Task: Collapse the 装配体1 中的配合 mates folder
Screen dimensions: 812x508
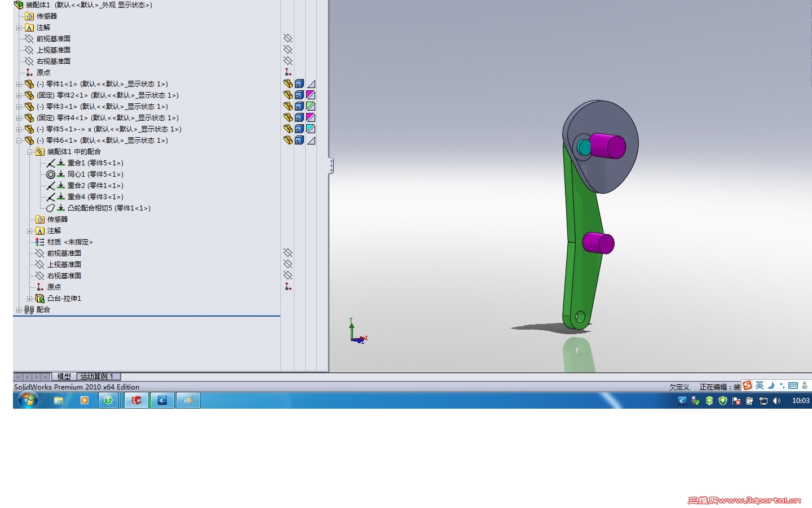Action: pos(29,152)
